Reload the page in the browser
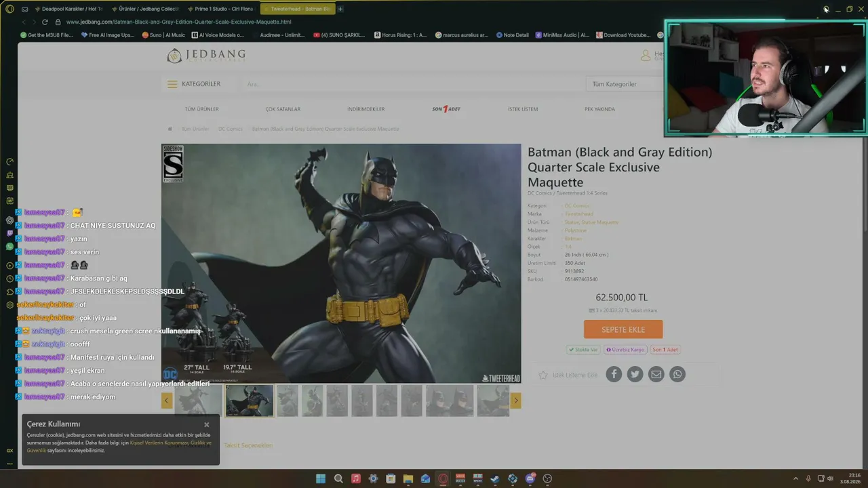 tap(45, 22)
